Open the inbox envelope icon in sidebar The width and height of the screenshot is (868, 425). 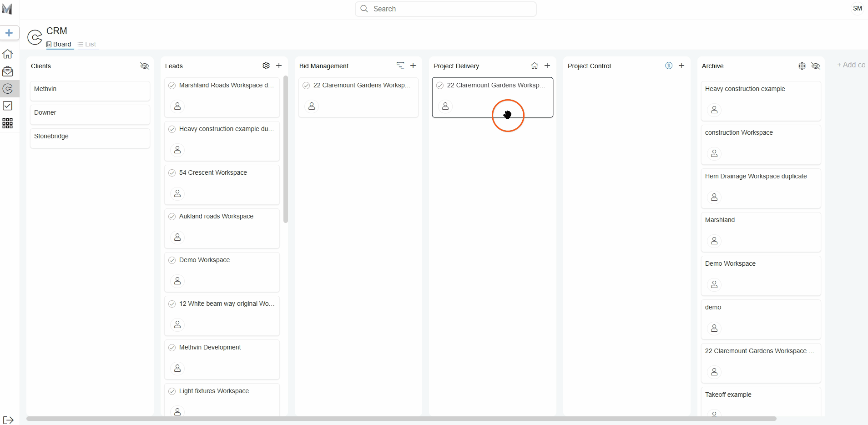(x=8, y=71)
